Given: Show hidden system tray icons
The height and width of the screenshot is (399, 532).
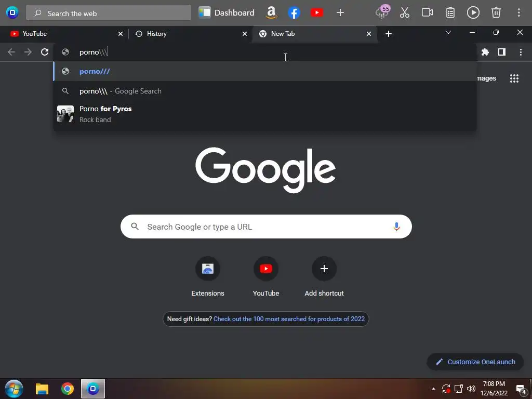Looking at the screenshot, I should click(x=433, y=389).
